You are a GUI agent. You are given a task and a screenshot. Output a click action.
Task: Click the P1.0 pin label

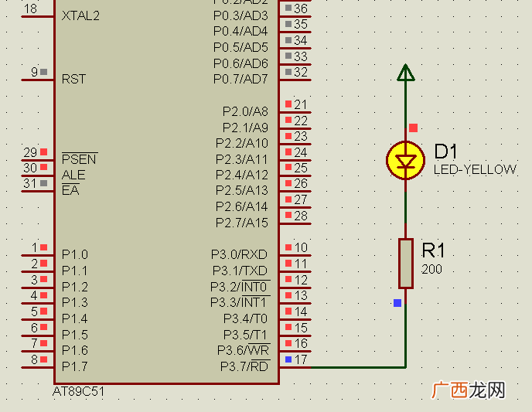pyautogui.click(x=75, y=254)
